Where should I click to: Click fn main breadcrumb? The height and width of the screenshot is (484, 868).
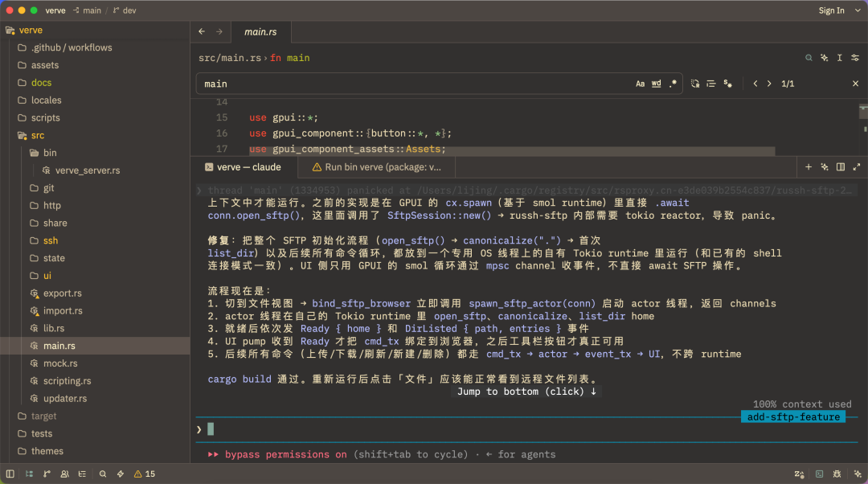pos(289,58)
